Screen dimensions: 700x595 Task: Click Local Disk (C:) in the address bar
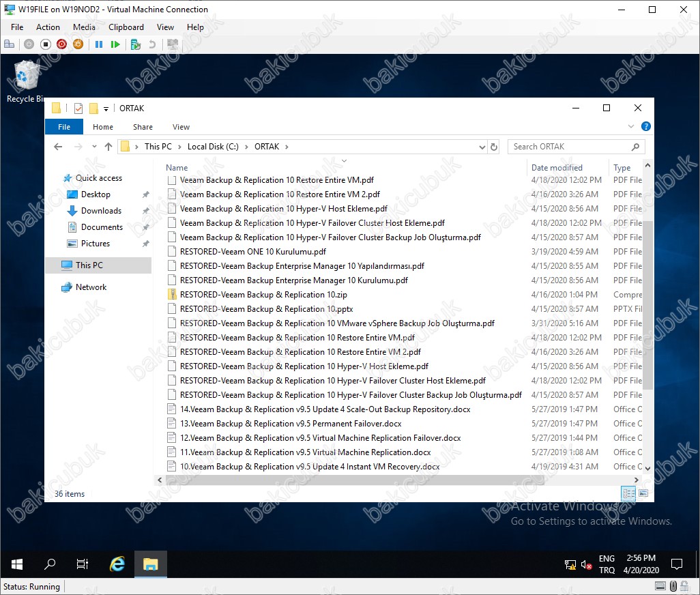click(x=213, y=147)
